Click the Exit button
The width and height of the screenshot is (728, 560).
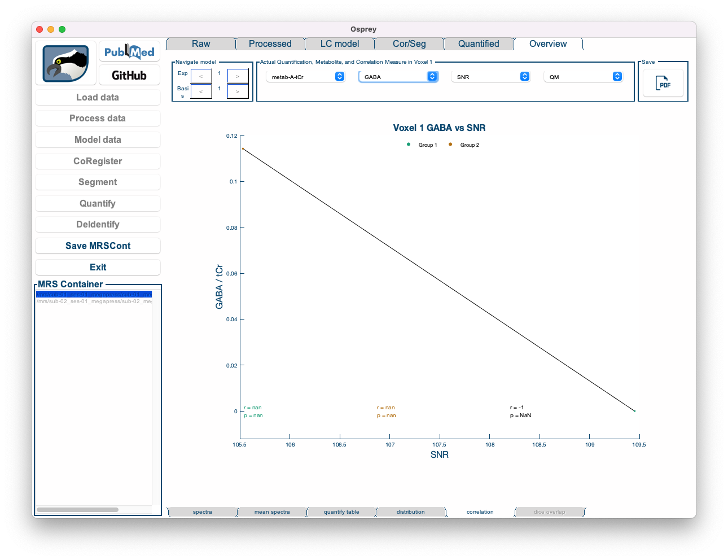98,267
